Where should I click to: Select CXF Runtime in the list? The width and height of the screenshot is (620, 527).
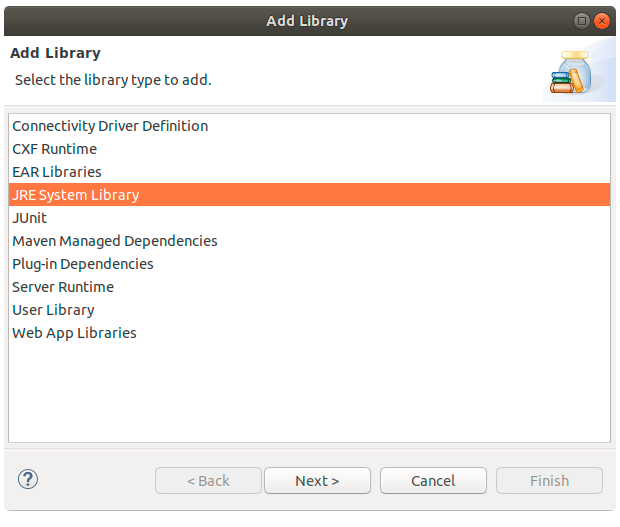(309, 149)
